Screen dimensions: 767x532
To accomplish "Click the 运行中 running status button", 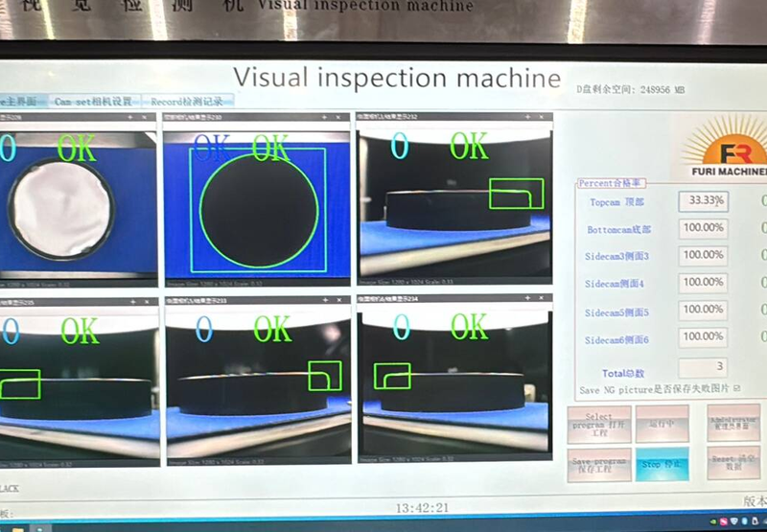I will pyautogui.click(x=662, y=424).
